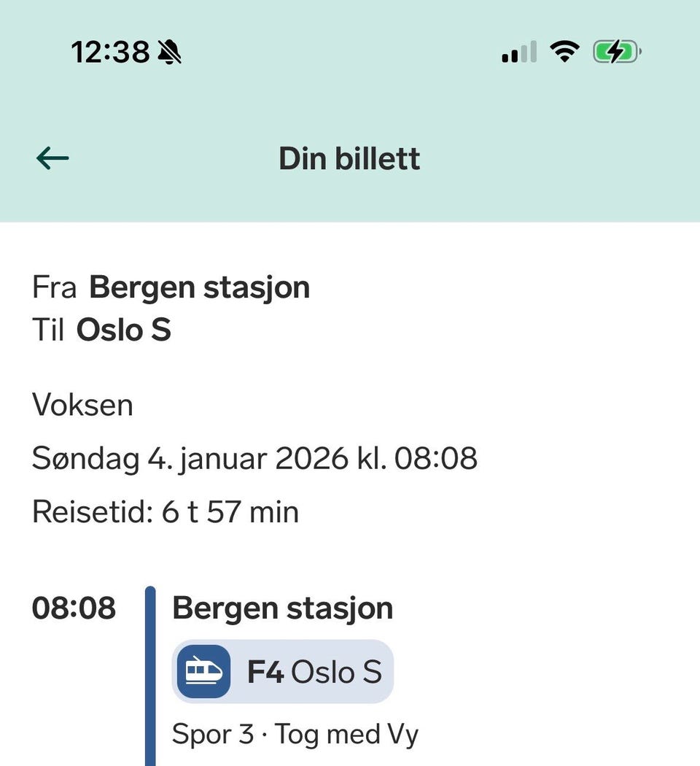Viewport: 700px width, 766px height.
Task: Tap the date "Søndag 4. januar 2026"
Action: point(190,459)
